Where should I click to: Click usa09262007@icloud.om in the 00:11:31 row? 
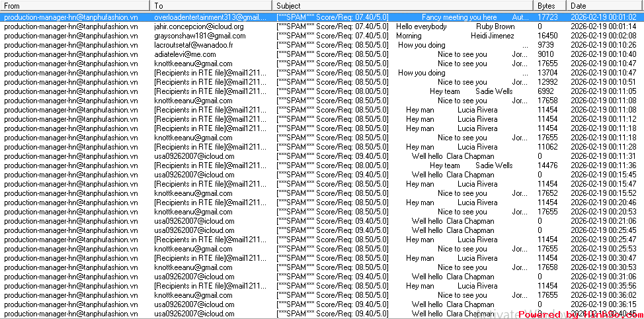point(194,156)
